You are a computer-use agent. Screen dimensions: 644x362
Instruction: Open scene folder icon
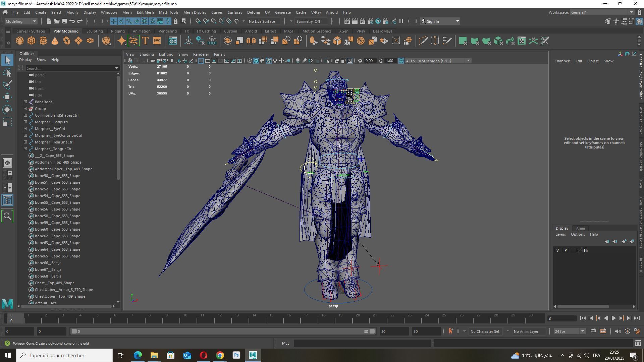(56, 21)
